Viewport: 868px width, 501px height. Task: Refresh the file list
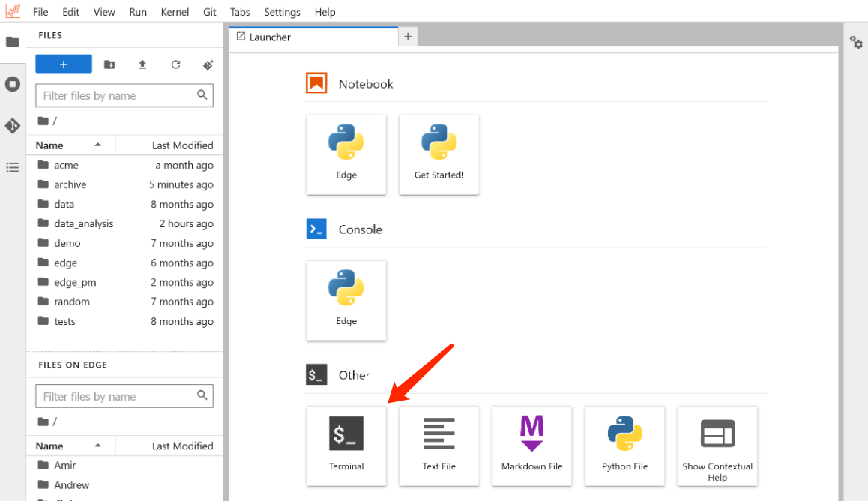pyautogui.click(x=175, y=64)
